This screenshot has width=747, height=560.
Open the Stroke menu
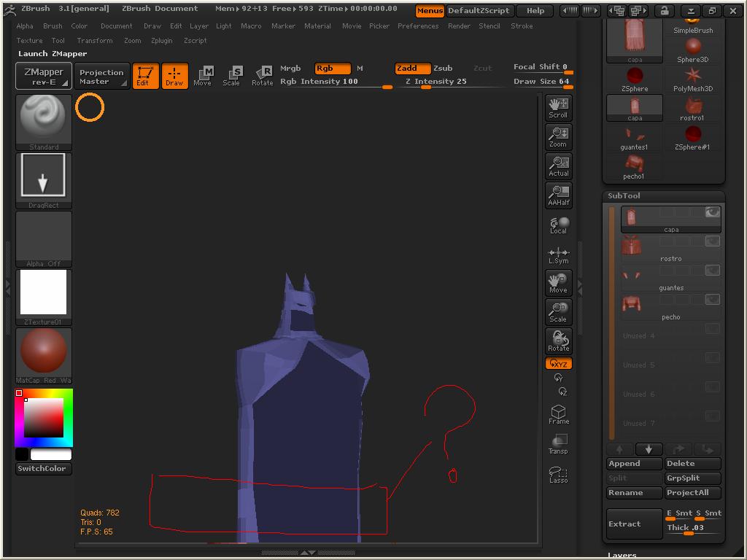click(522, 26)
